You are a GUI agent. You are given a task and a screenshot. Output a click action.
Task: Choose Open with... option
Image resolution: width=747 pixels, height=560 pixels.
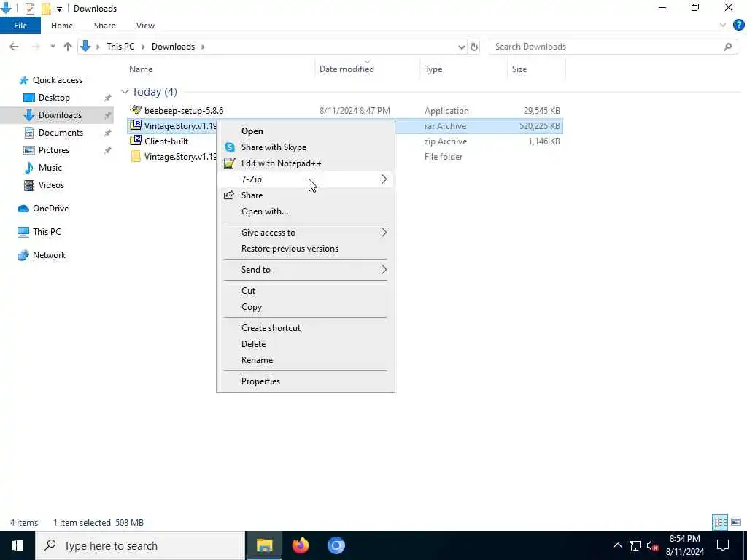(x=306, y=211)
